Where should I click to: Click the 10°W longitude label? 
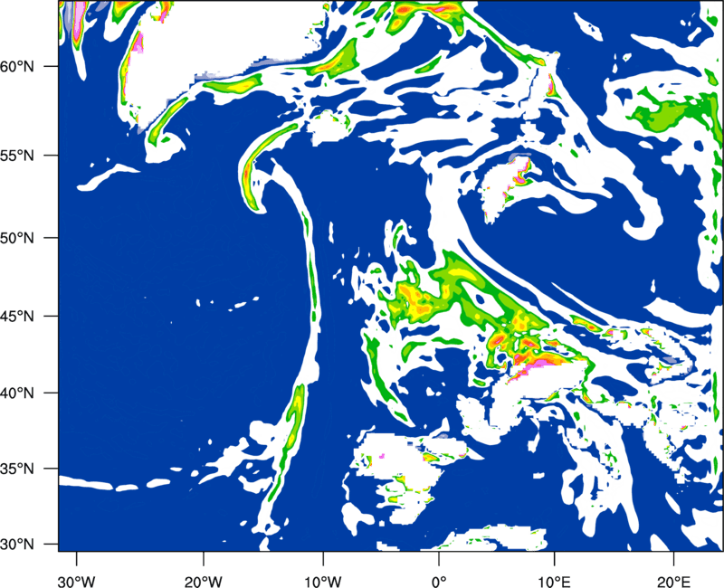pyautogui.click(x=323, y=582)
